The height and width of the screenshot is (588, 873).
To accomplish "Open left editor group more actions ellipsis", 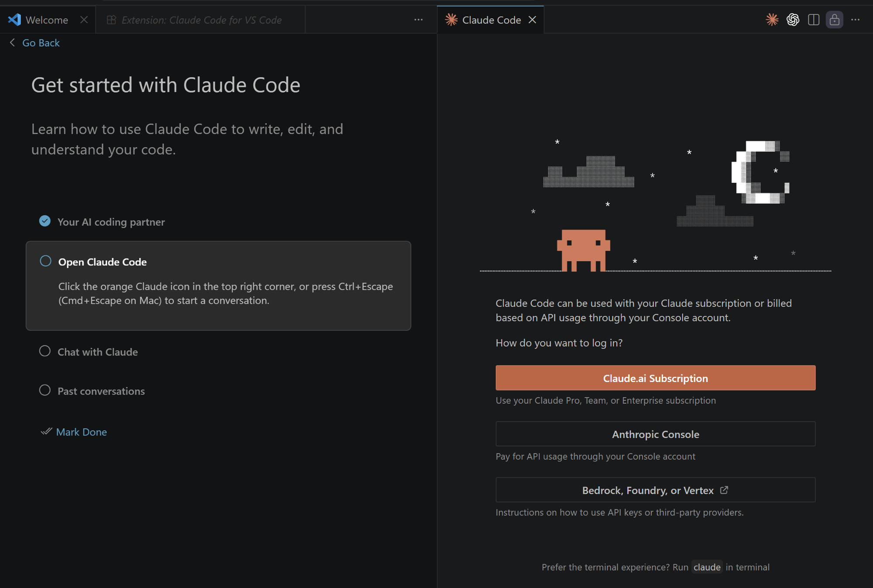I will click(x=418, y=20).
